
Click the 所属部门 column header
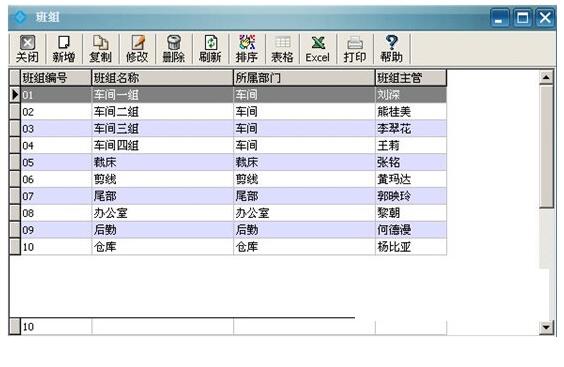304,78
